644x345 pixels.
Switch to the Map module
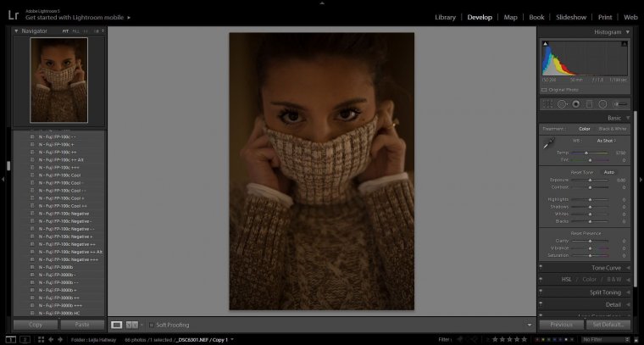tap(510, 17)
